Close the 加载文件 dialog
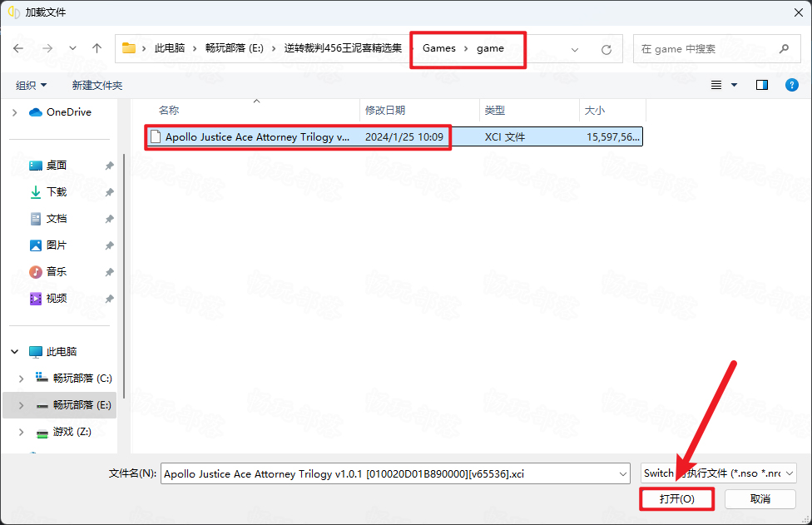Image resolution: width=812 pixels, height=525 pixels. pos(798,12)
